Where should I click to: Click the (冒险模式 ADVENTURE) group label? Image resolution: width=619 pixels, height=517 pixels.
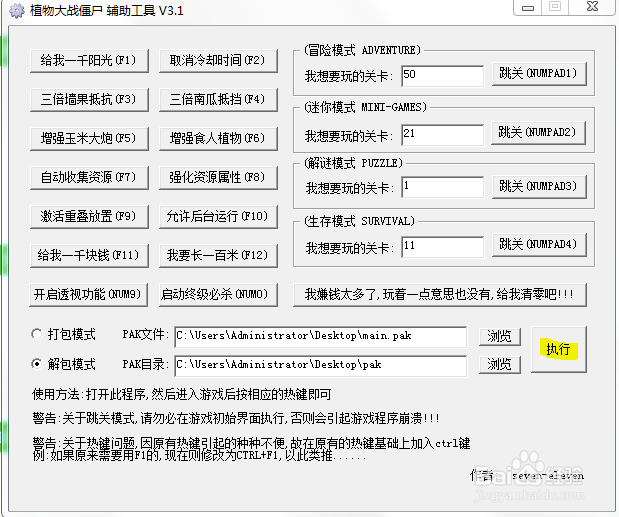click(362, 50)
